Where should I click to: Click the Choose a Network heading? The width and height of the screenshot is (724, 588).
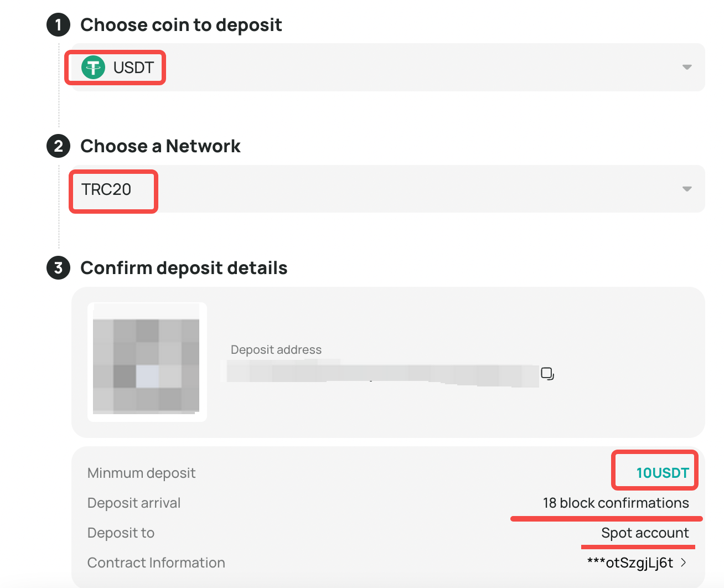click(x=161, y=146)
